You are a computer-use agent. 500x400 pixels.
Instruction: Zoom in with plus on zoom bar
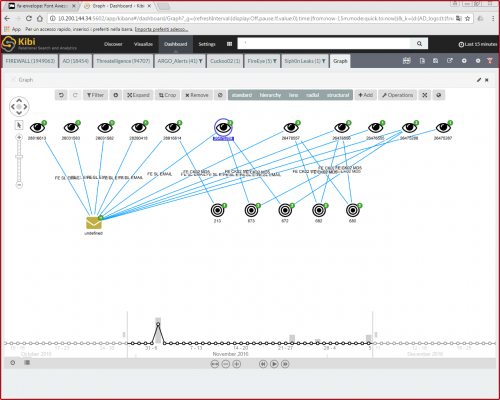pos(19,137)
